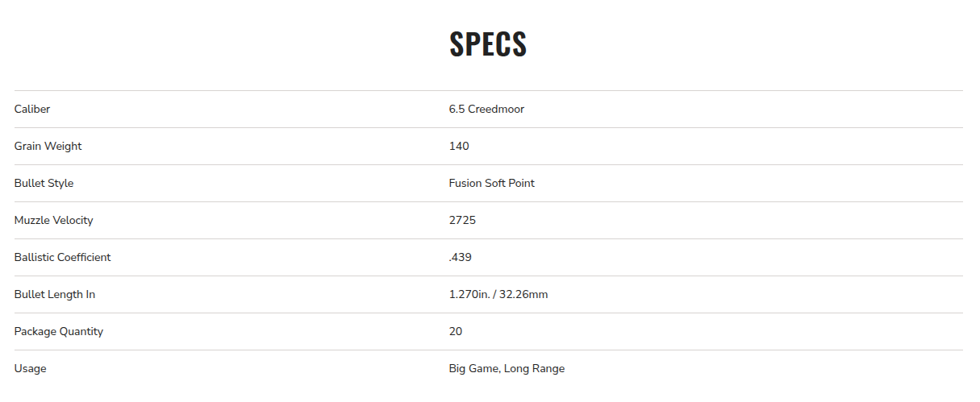Click the SPECS heading
This screenshot has height=402, width=980.
[x=488, y=45]
